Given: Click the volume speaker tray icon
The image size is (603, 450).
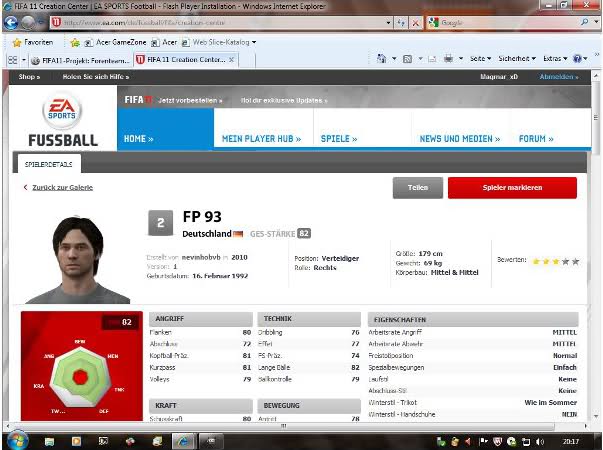Looking at the screenshot, I should pyautogui.click(x=540, y=442).
